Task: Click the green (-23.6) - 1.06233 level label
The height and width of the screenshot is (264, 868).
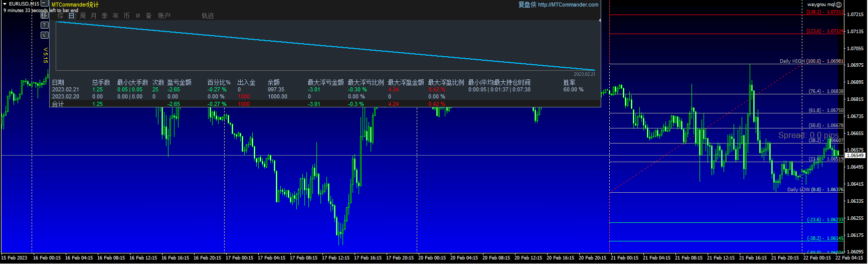Action: point(825,220)
